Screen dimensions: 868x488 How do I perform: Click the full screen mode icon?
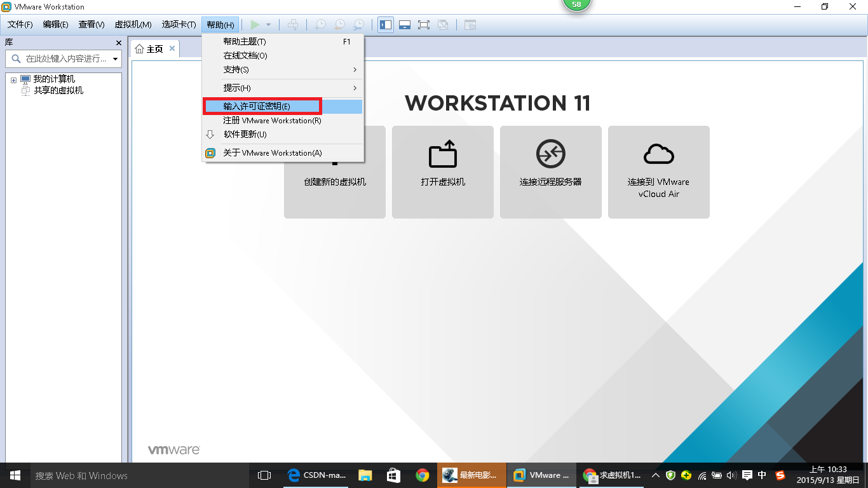click(424, 25)
